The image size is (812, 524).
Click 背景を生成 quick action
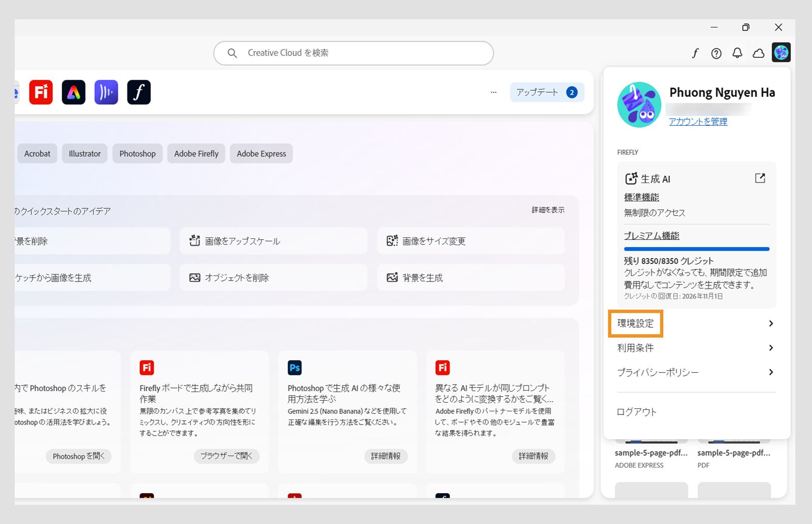(x=470, y=277)
